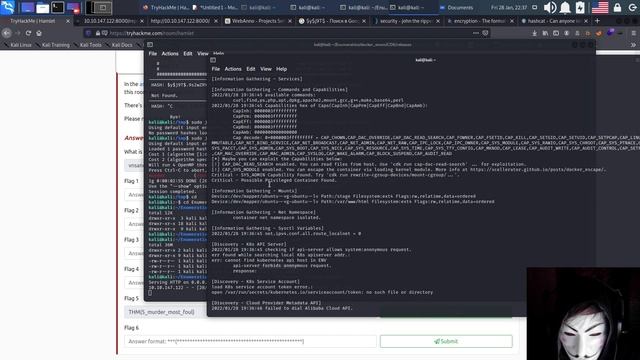Launch the terminal emulator from the panel
This screenshot has height=360, width=640.
[58, 7]
